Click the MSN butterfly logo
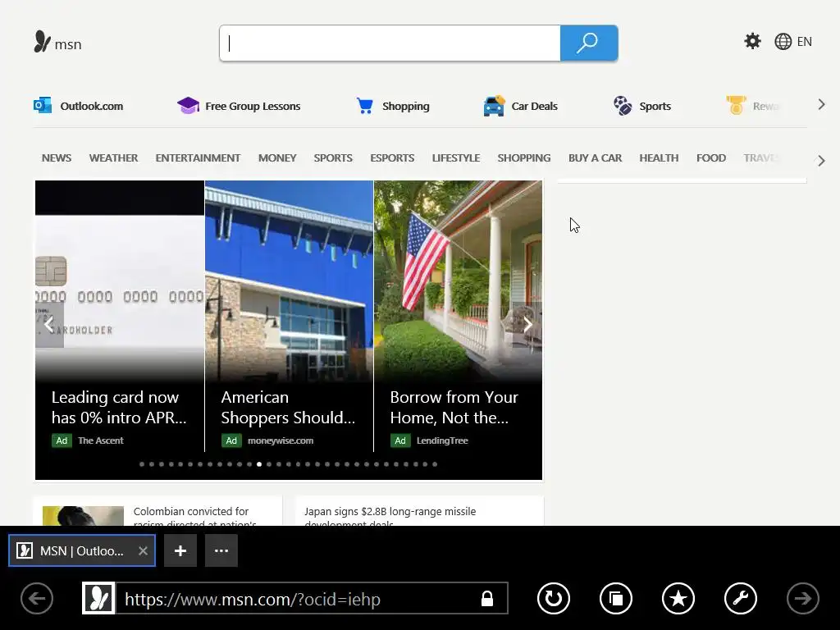This screenshot has width=840, height=630. point(43,42)
